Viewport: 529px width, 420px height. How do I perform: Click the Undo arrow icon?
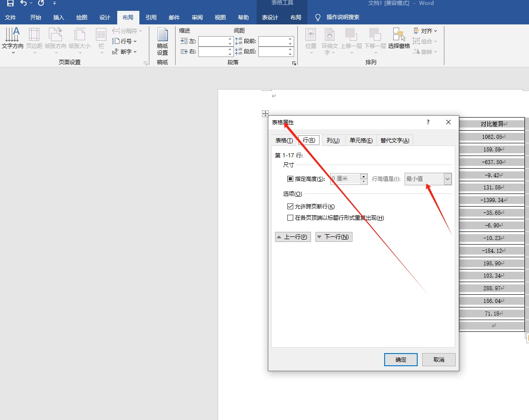(x=23, y=3)
